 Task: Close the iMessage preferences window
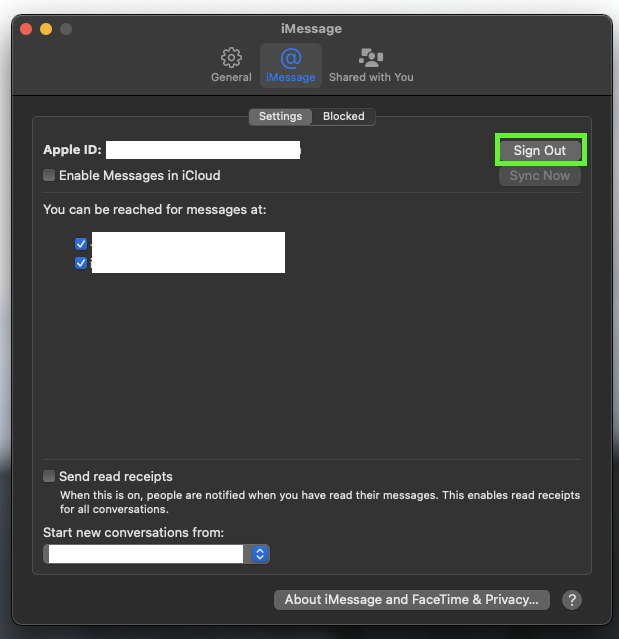26,29
